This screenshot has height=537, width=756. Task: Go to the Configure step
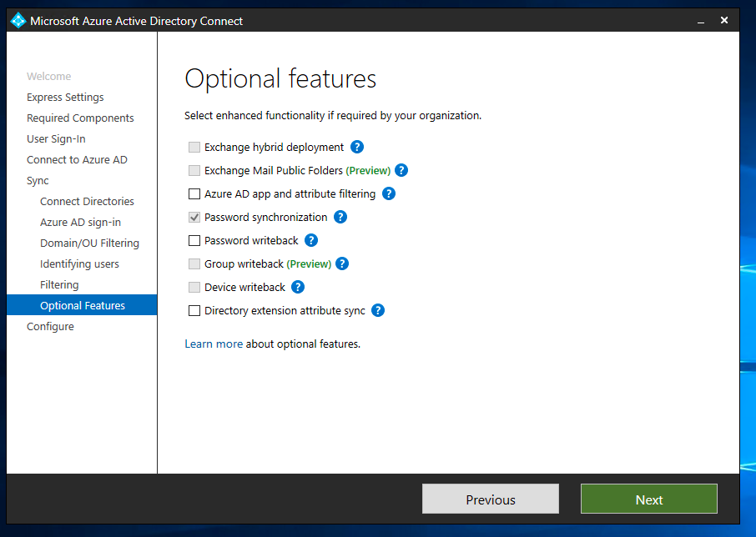[x=50, y=327]
